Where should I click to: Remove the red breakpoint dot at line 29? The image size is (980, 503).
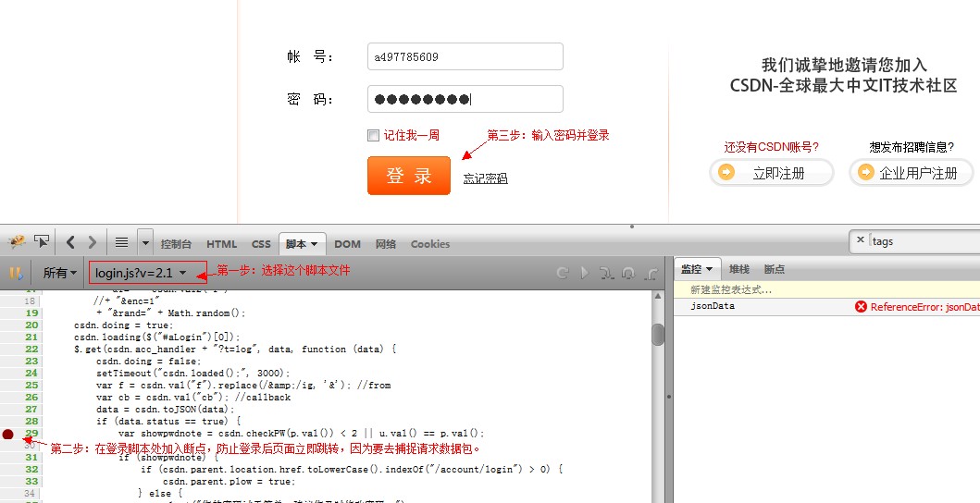pyautogui.click(x=8, y=434)
